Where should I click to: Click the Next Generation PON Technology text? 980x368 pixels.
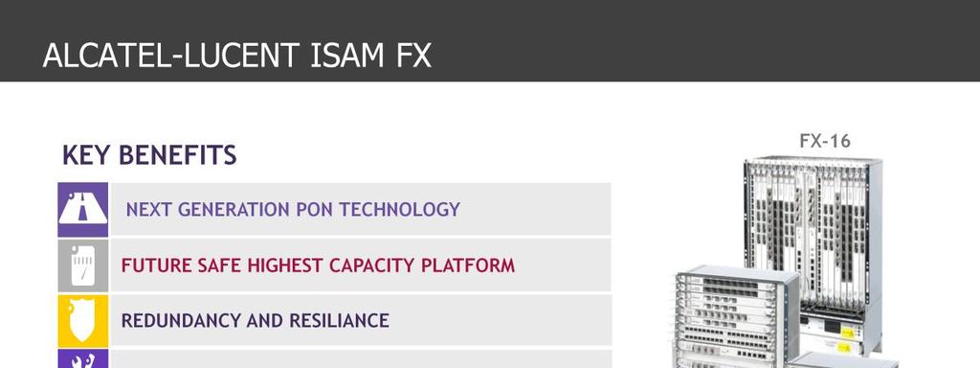click(x=293, y=209)
